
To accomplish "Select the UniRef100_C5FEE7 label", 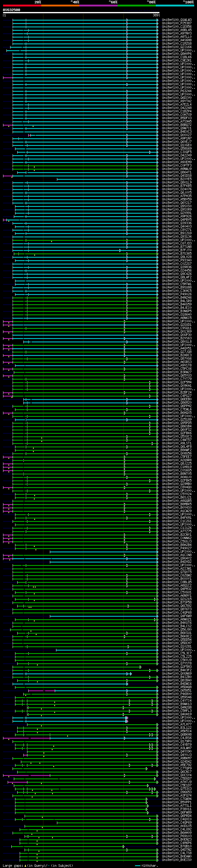I will tap(177, 457).
